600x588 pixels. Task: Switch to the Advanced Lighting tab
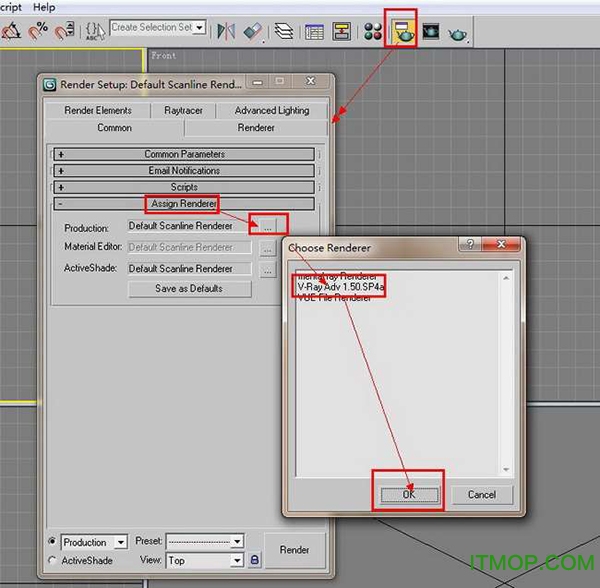point(272,111)
